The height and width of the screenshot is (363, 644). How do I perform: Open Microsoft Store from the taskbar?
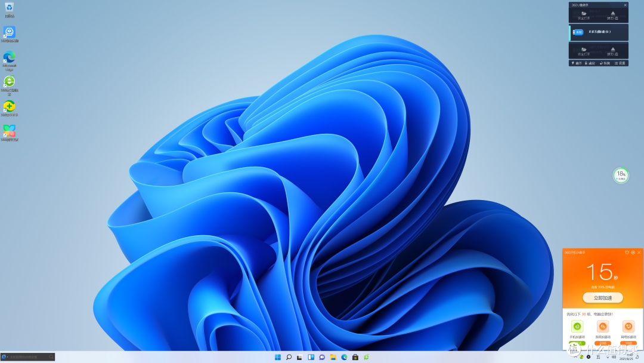point(355,357)
